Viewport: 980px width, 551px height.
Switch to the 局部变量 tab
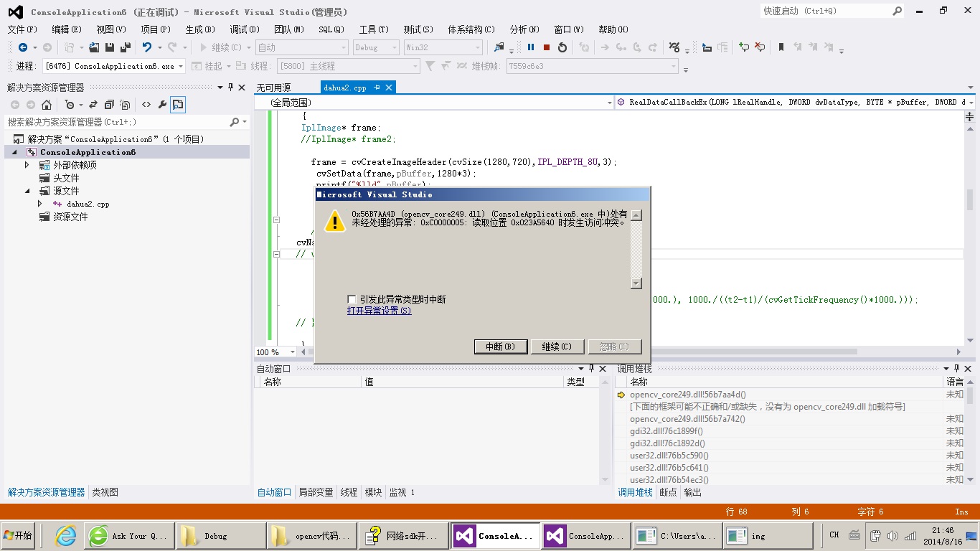pos(316,492)
